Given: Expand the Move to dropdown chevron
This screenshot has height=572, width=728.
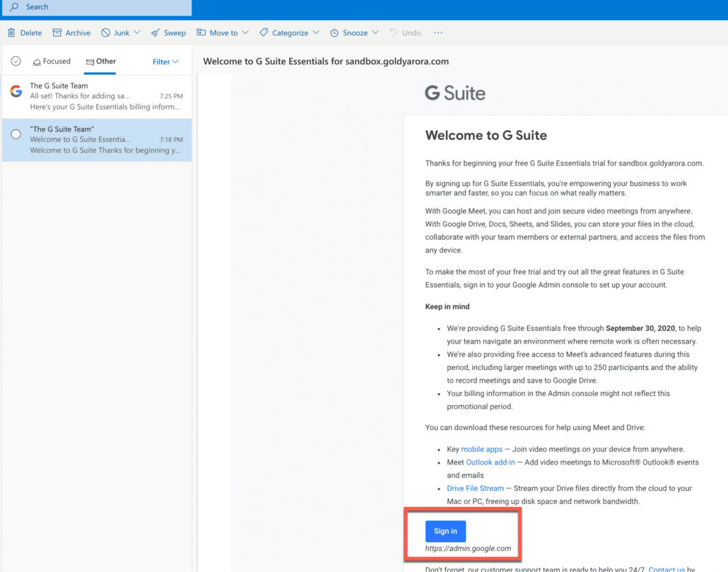Looking at the screenshot, I should click(245, 33).
